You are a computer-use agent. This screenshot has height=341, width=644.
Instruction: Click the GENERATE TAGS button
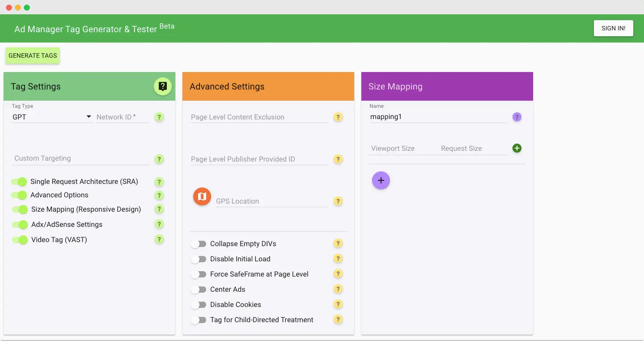pyautogui.click(x=32, y=55)
